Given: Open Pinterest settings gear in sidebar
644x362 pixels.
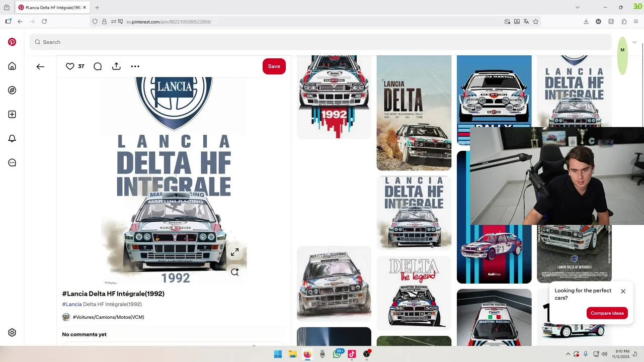Looking at the screenshot, I should coord(12,332).
